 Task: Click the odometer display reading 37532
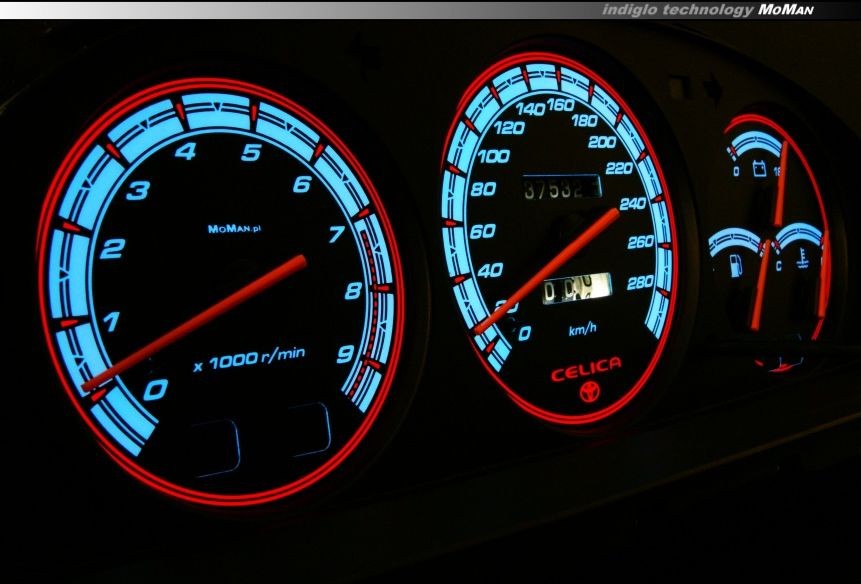click(x=561, y=188)
